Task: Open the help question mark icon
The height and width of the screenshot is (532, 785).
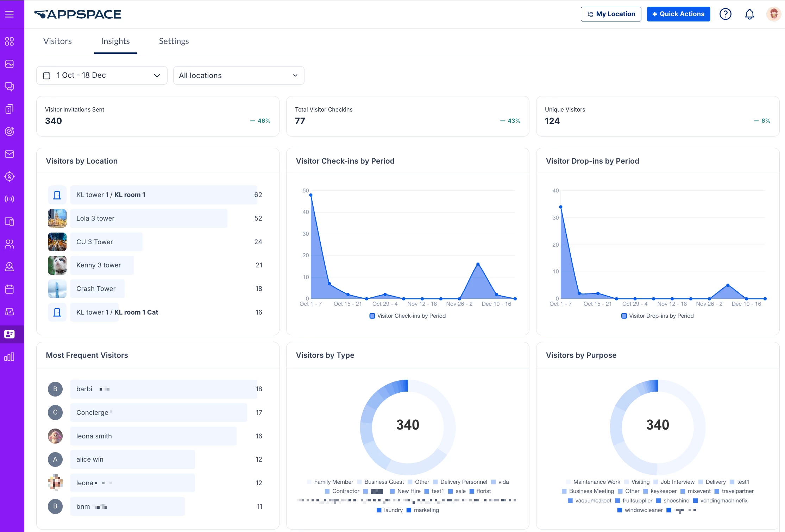Action: coord(725,14)
